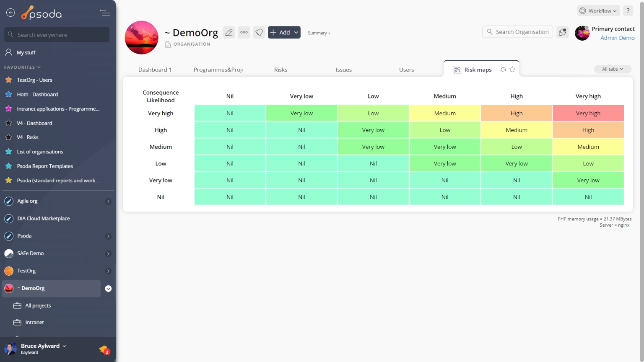Click the share icon next to search organisation
644x362 pixels.
(563, 32)
